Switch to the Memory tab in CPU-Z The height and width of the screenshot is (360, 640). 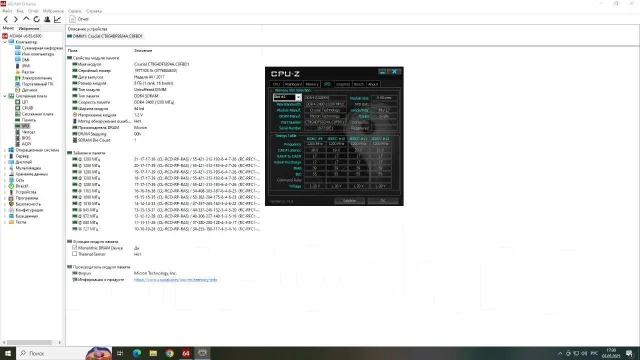click(x=312, y=84)
